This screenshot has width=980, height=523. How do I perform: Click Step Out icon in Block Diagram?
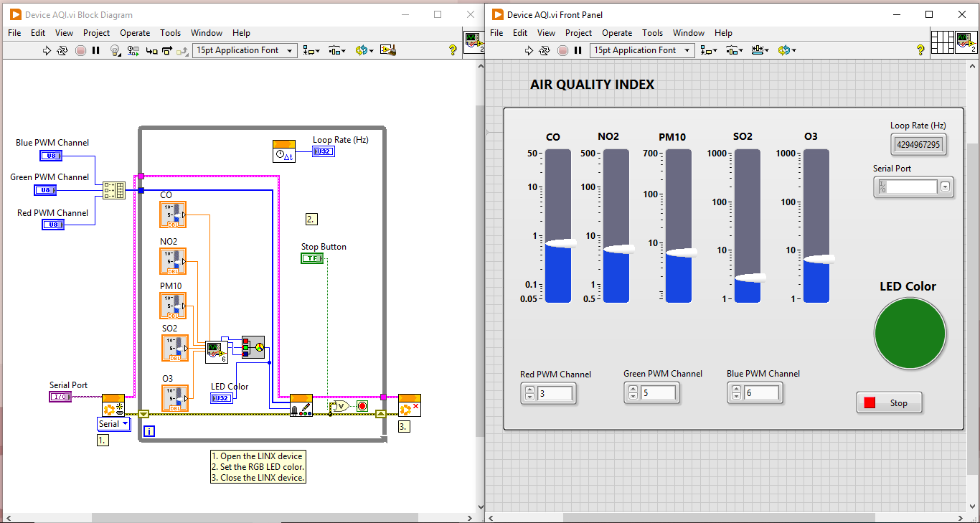(182, 50)
